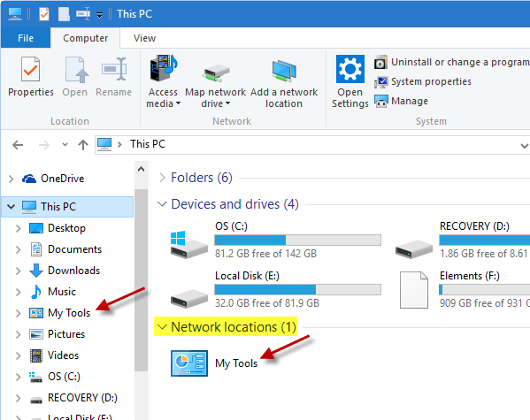Expand the Downloads tree node
Image resolution: width=530 pixels, height=420 pixels.
[19, 271]
